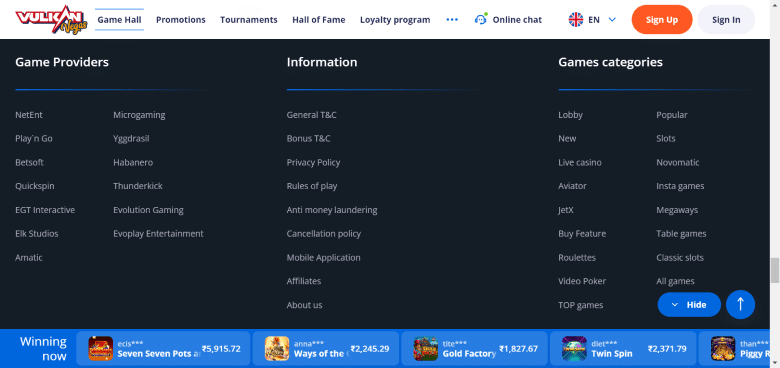Image resolution: width=780 pixels, height=368 pixels.
Task: Open the Gold Factory game icon
Action: click(425, 348)
